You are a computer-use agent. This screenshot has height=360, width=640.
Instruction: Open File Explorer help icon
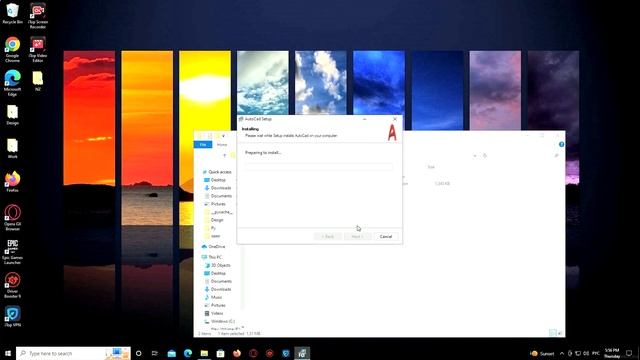pyautogui.click(x=561, y=144)
